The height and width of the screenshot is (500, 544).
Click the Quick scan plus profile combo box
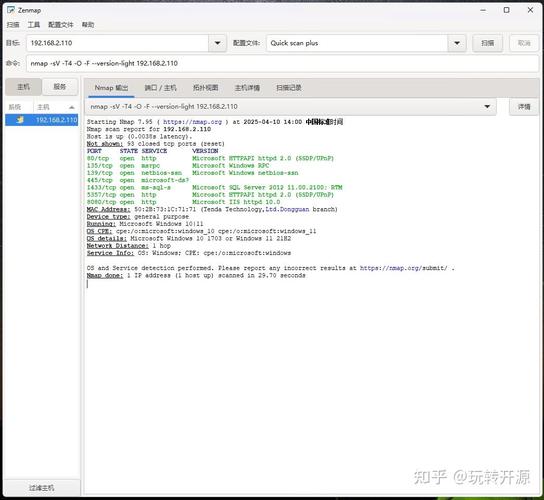[357, 43]
